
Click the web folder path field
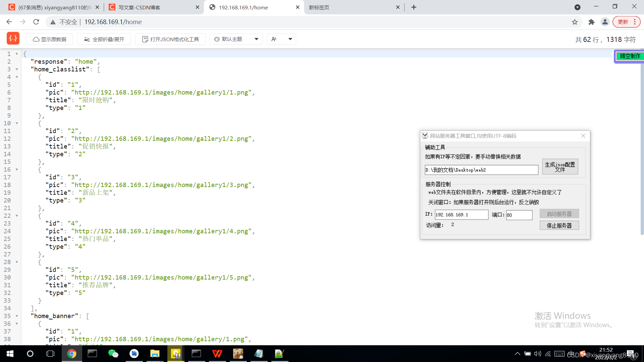click(481, 170)
